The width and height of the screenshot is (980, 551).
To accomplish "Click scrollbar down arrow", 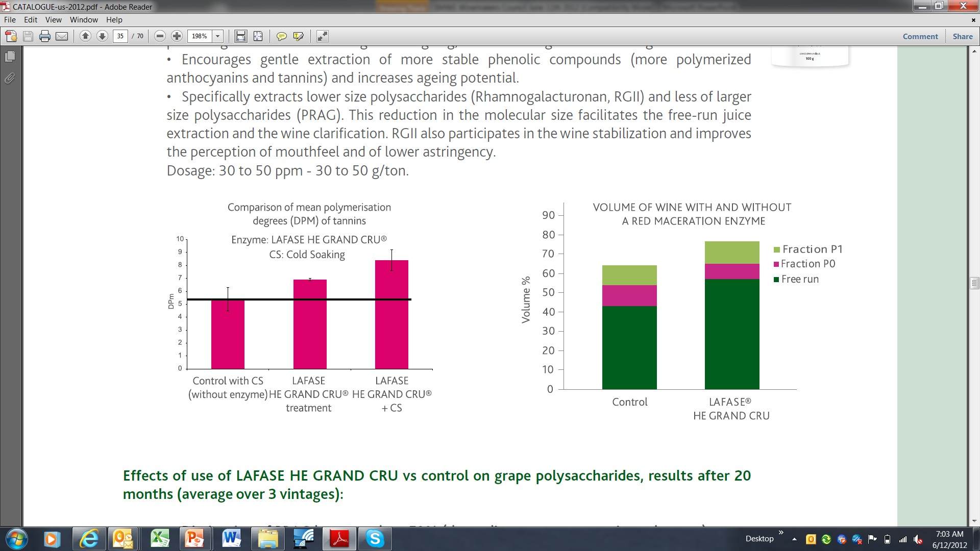I will pos(974,521).
